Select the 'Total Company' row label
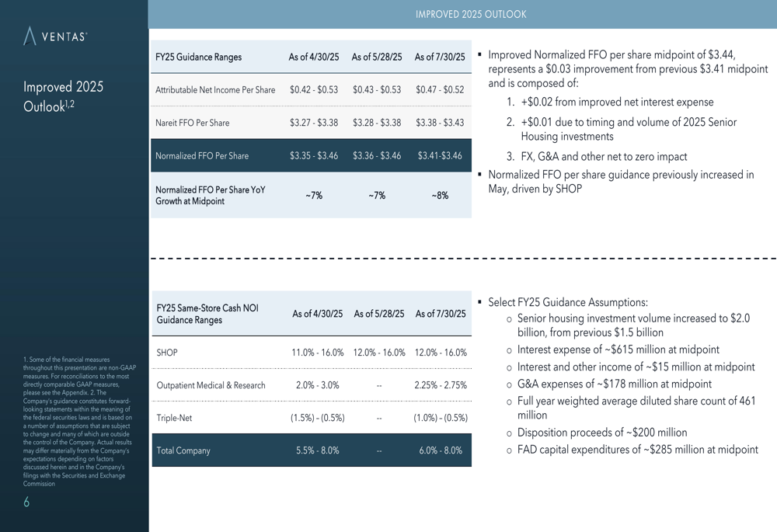The width and height of the screenshot is (777, 532). [183, 450]
